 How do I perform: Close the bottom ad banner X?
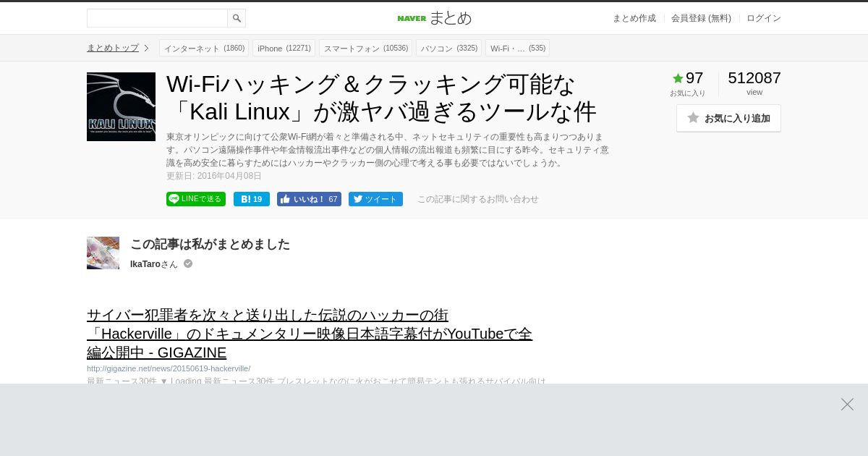tap(847, 404)
